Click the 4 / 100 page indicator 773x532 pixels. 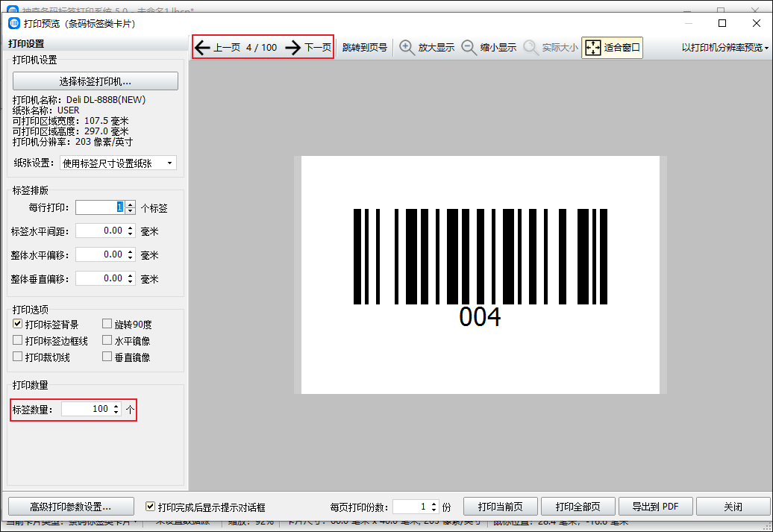tap(262, 47)
